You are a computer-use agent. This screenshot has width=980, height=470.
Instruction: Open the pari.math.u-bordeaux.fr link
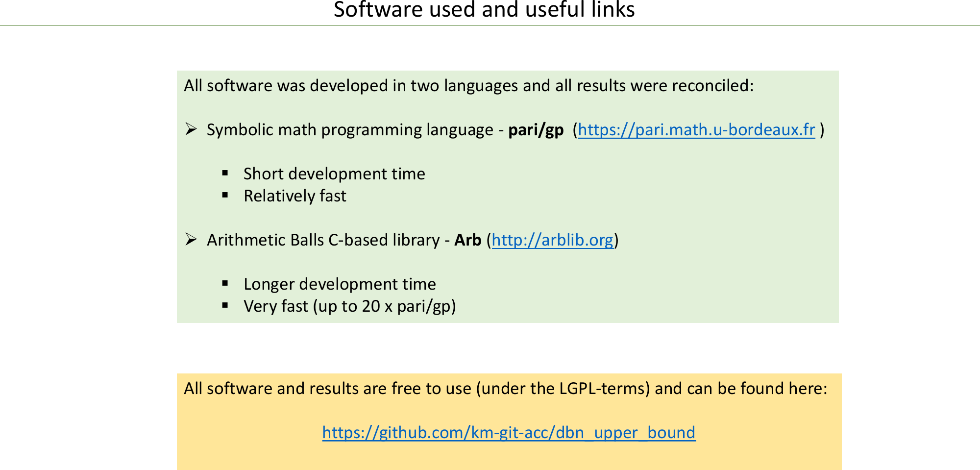[696, 130]
